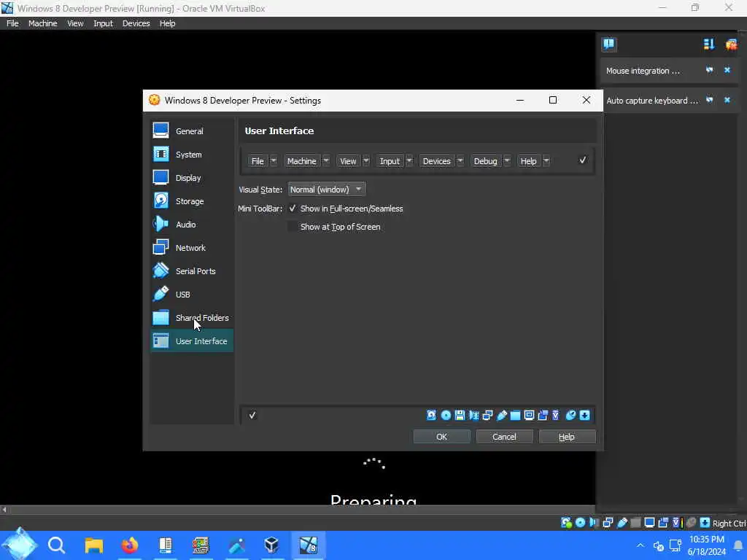747x560 pixels.
Task: Open the taskbar search magnifier
Action: (x=56, y=545)
